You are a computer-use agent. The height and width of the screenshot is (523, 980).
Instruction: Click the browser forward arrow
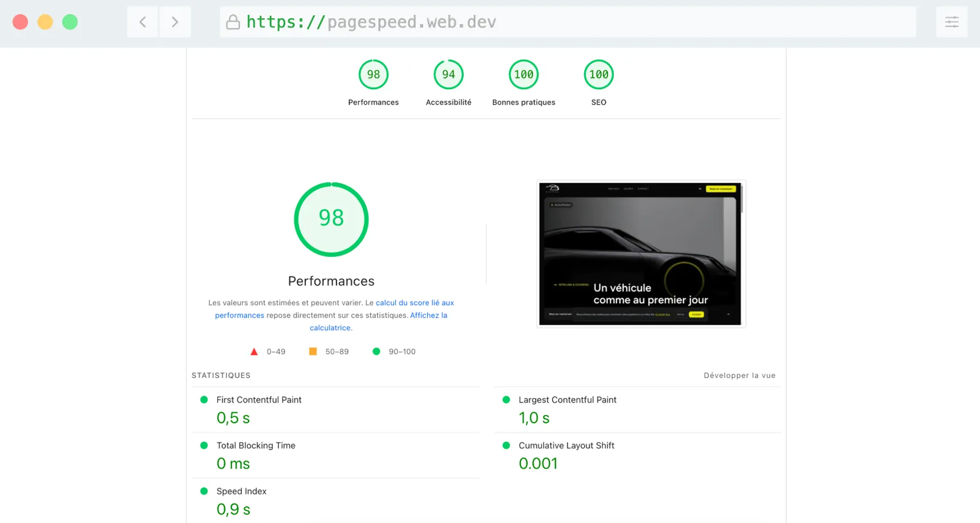(x=175, y=22)
